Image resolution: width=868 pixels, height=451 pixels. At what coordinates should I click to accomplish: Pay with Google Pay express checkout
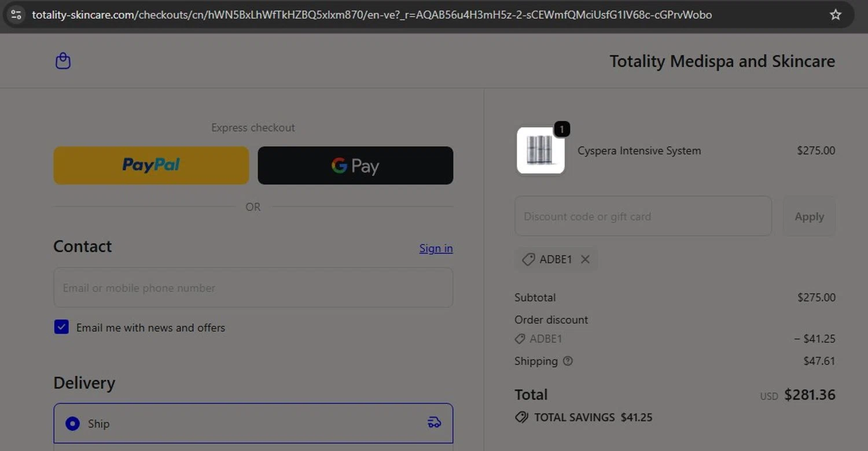tap(355, 165)
